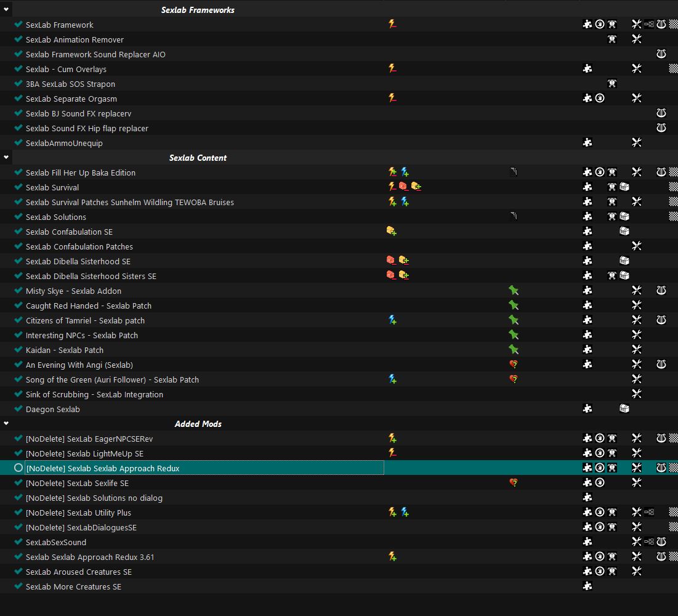The image size is (678, 616).
Task: Select the SexLab Animation Remover mod name
Action: pyautogui.click(x=75, y=39)
